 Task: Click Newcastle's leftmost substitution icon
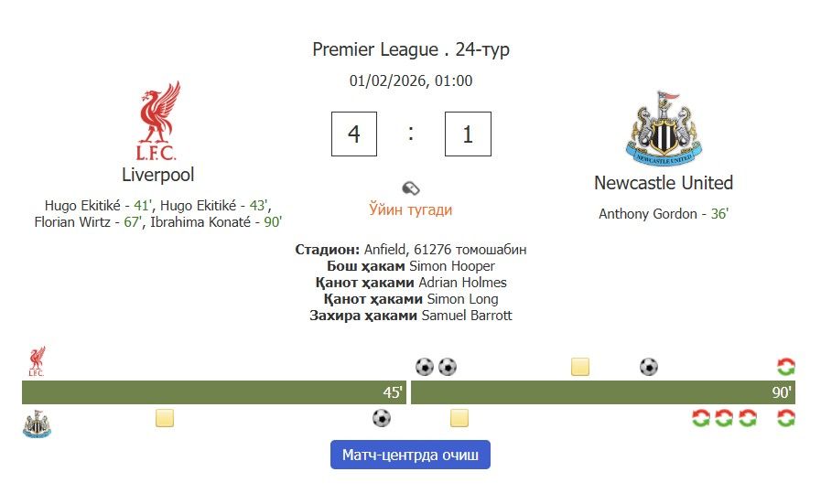click(701, 418)
